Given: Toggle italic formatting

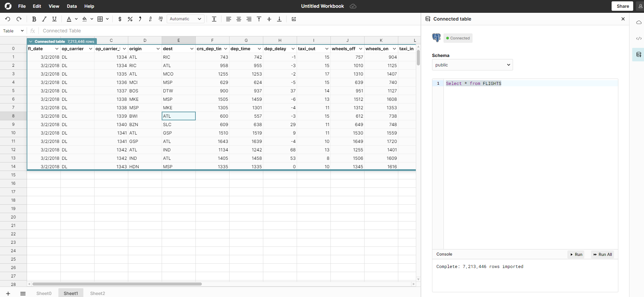Looking at the screenshot, I should coord(44,19).
